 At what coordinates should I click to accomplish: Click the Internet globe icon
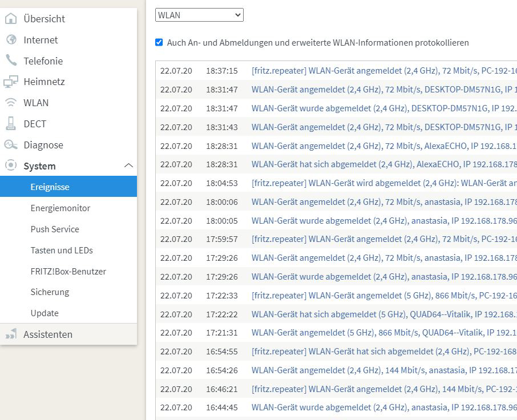coord(11,39)
